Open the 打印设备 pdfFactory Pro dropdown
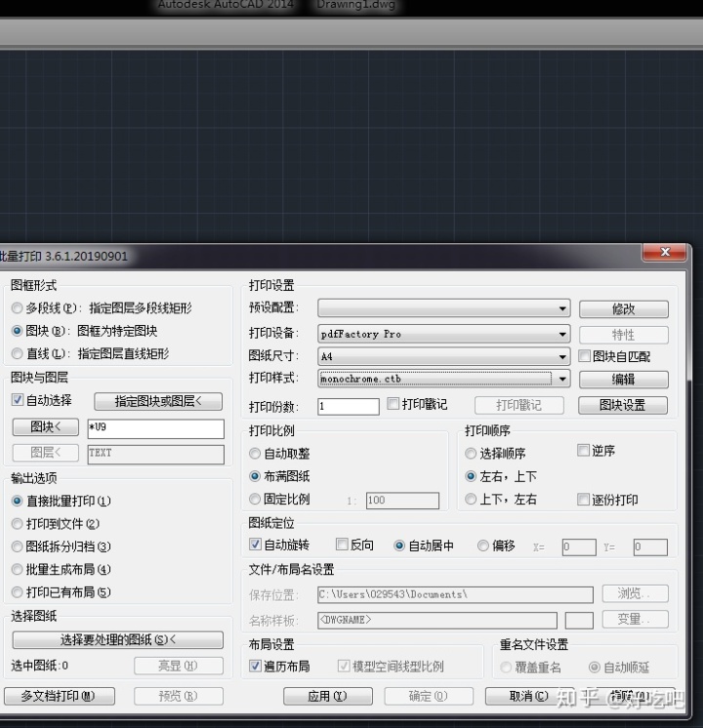The height and width of the screenshot is (728, 703). pos(443,334)
